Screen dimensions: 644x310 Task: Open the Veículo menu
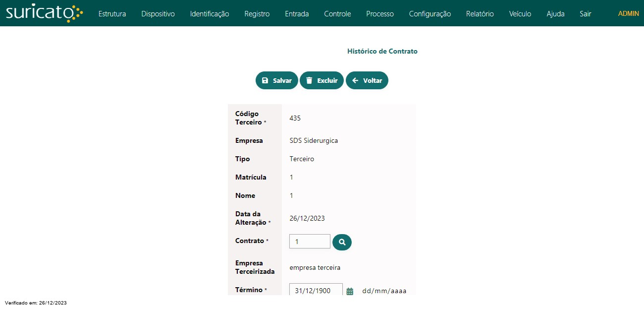(520, 14)
